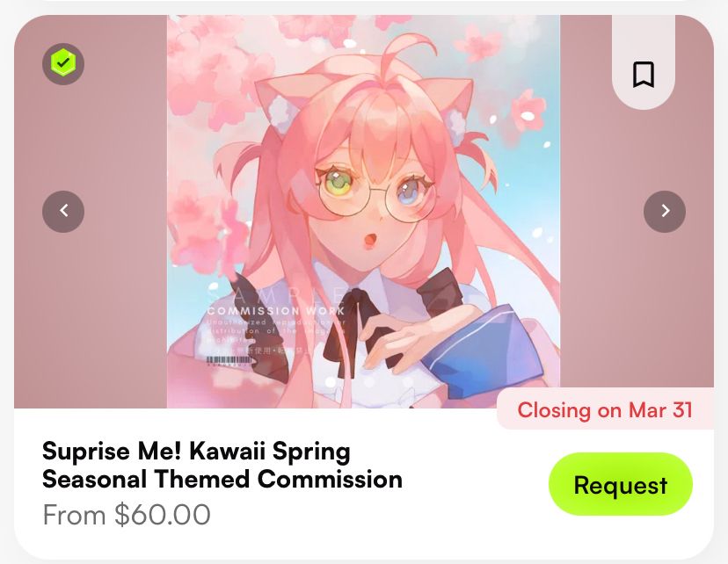Click the Closing on Mar 31 label
This screenshot has width=728, height=564.
pyautogui.click(x=605, y=410)
